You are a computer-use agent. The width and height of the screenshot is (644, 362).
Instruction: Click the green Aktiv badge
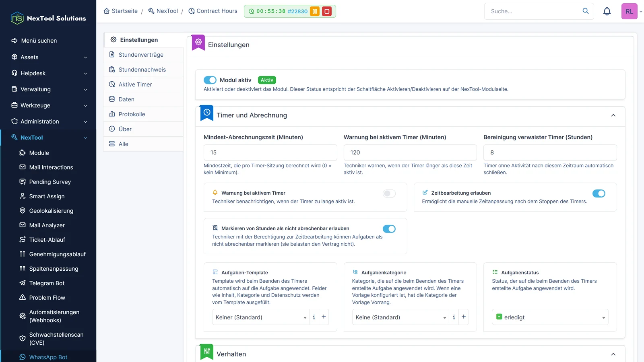pos(267,80)
